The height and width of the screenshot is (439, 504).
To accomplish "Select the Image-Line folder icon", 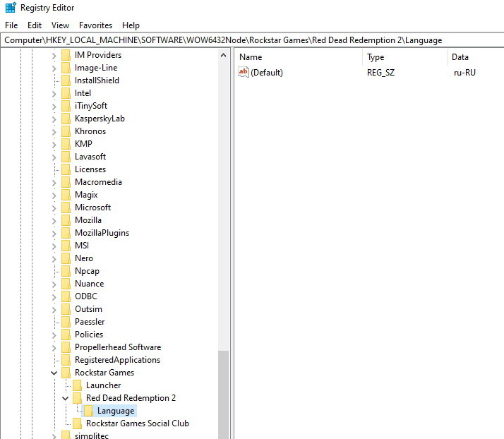I will click(66, 68).
